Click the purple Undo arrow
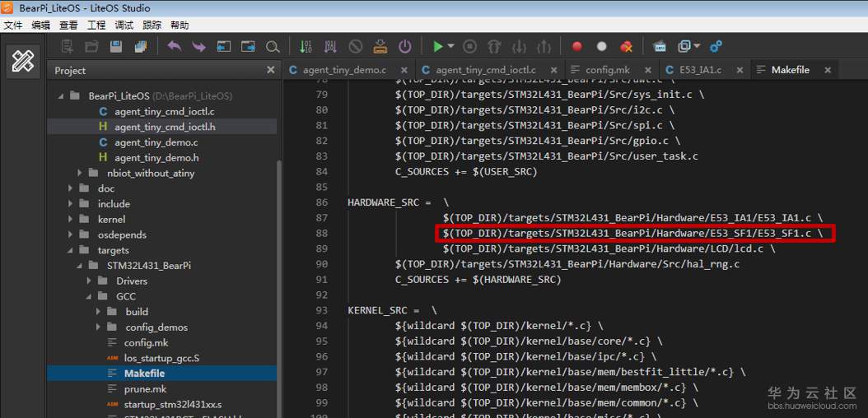The image size is (868, 418). [175, 47]
